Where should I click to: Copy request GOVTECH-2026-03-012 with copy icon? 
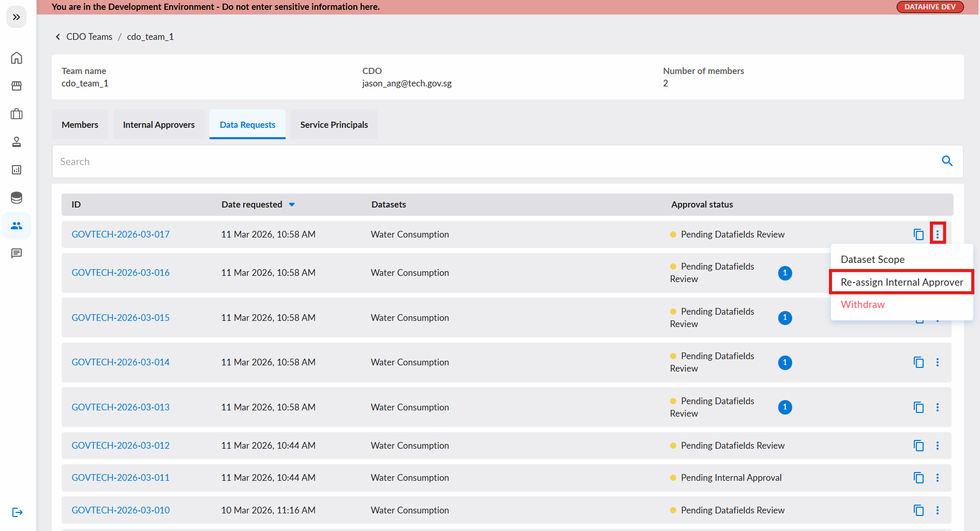click(918, 446)
